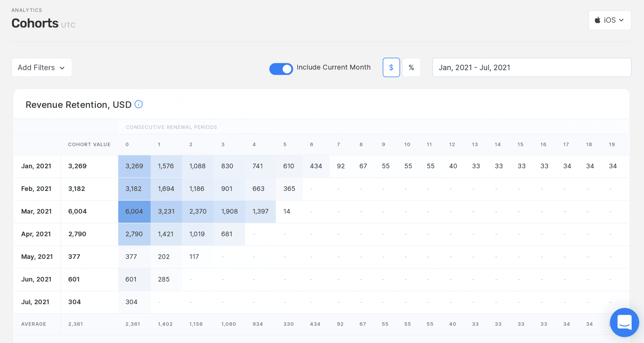Click the Apple logo in the platform selector
Image resolution: width=644 pixels, height=343 pixels.
[x=598, y=20]
